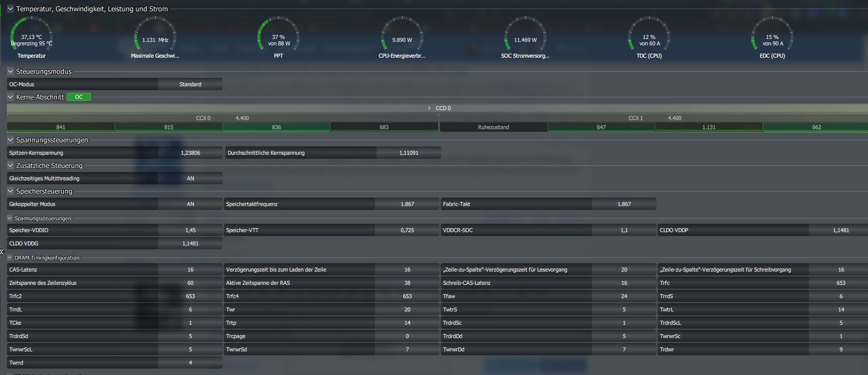
Task: Click CCX 1 core bar showing 1.131
Action: [x=709, y=127]
